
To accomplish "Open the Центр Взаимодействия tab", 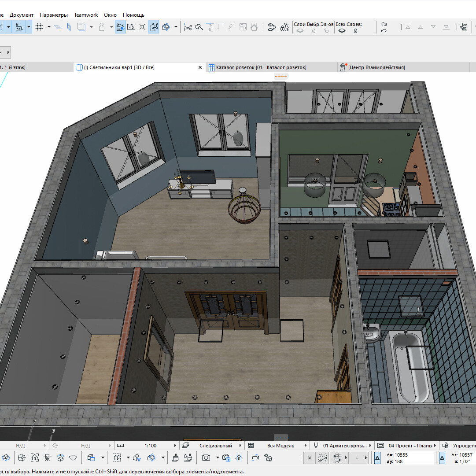I will click(x=376, y=67).
